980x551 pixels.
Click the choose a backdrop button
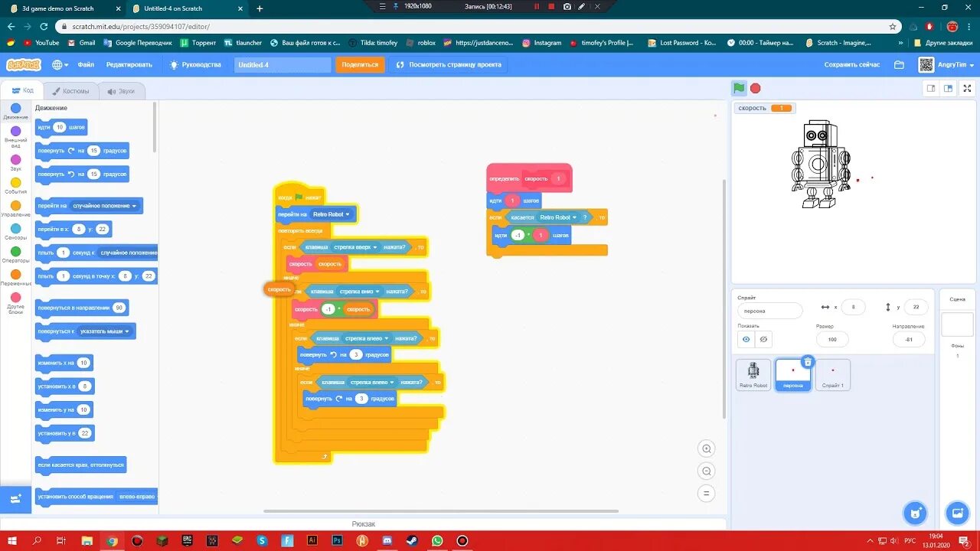(x=957, y=513)
